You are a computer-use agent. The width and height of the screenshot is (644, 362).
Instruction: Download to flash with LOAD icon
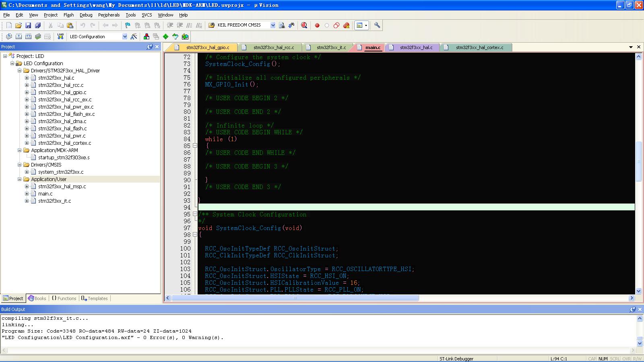60,37
